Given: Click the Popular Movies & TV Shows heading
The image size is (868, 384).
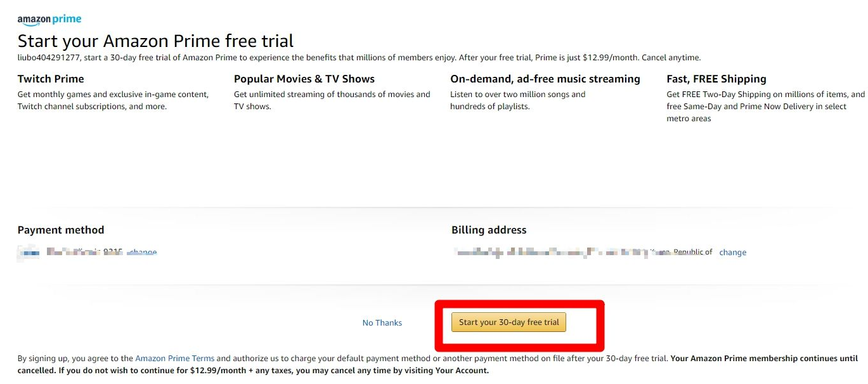Looking at the screenshot, I should pyautogui.click(x=304, y=79).
